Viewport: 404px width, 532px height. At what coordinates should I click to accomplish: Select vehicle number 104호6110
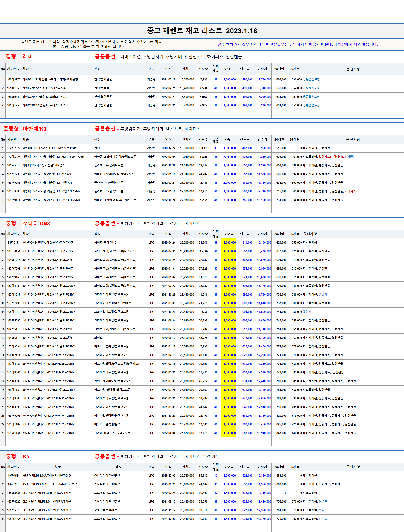[14, 329]
